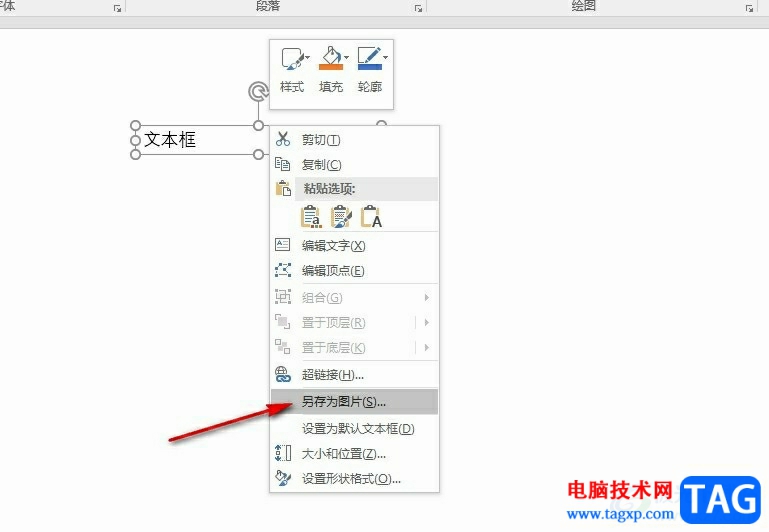The width and height of the screenshot is (769, 532).
Task: Expand the Fill (填充) dropdown arrow
Action: (x=346, y=58)
